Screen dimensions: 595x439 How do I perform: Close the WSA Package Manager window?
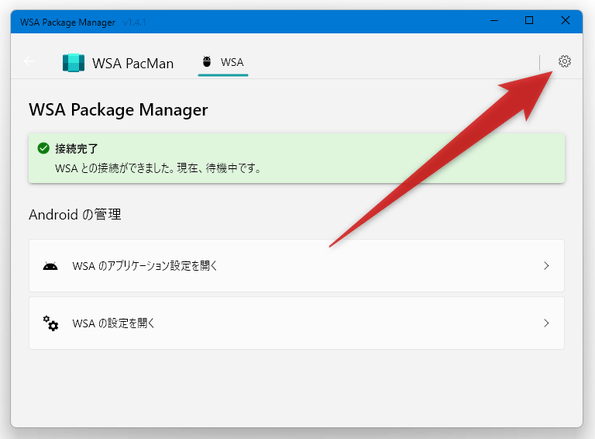coord(565,20)
